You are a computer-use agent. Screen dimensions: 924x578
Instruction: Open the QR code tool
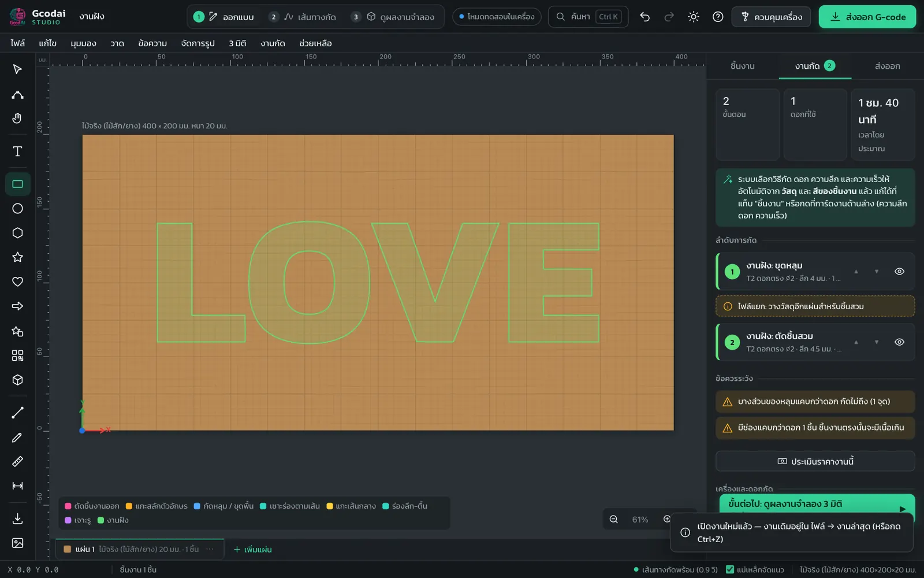pyautogui.click(x=17, y=355)
